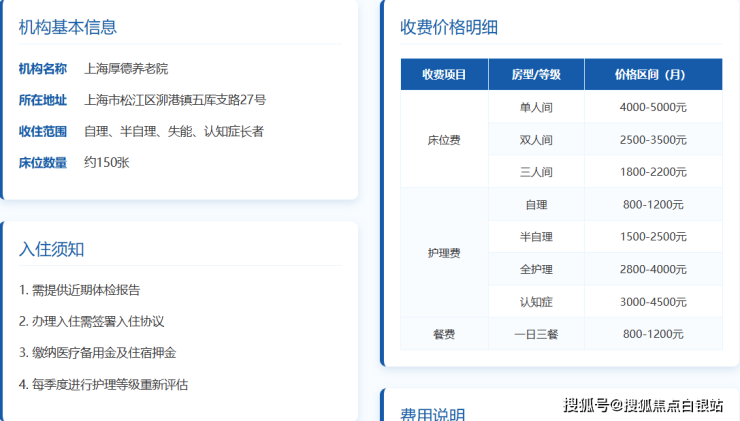Screen dimensions: 740x421
Task: Click the 收费价格明细 heading
Action: [449, 27]
